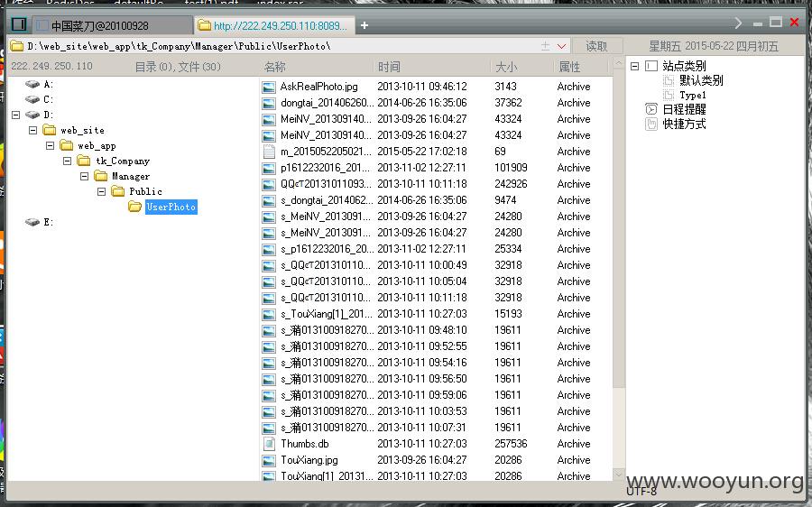Click the 目录(0), 文件(30) count label
812x507 pixels.
[x=178, y=66]
